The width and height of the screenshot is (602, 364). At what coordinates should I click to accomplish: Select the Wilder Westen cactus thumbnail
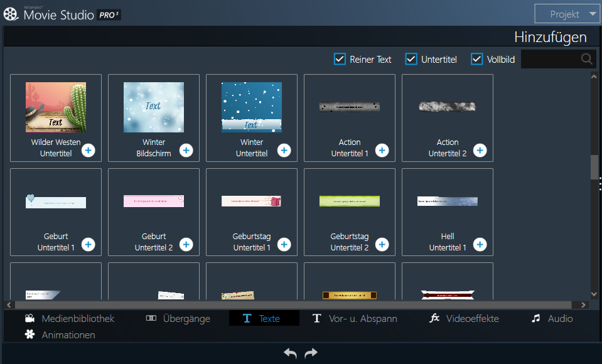56,107
